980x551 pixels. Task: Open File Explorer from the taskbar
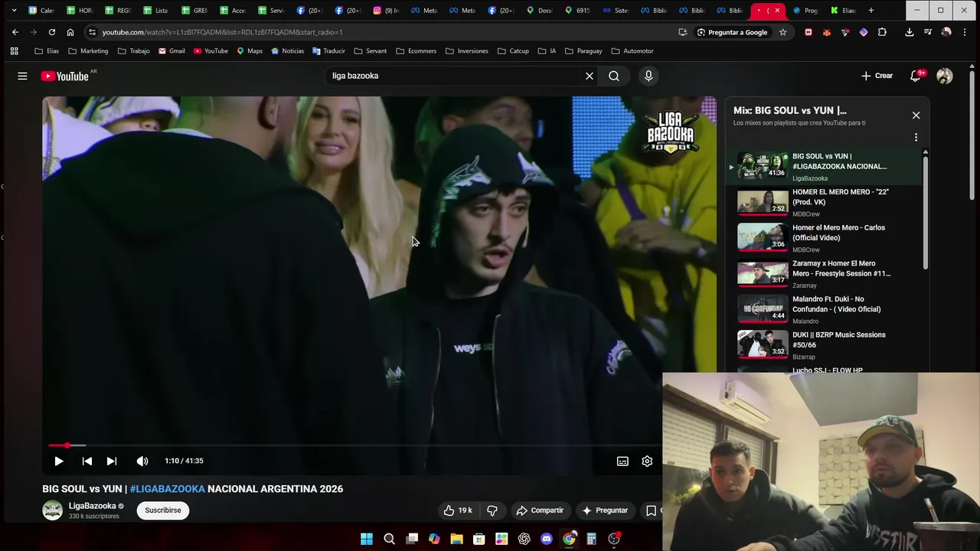click(x=456, y=539)
